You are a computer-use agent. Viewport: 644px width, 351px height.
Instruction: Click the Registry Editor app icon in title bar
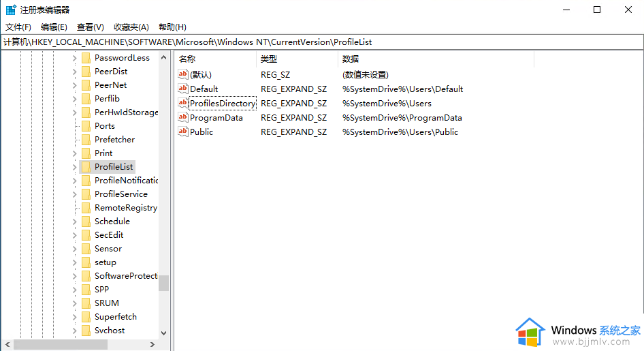coord(11,10)
